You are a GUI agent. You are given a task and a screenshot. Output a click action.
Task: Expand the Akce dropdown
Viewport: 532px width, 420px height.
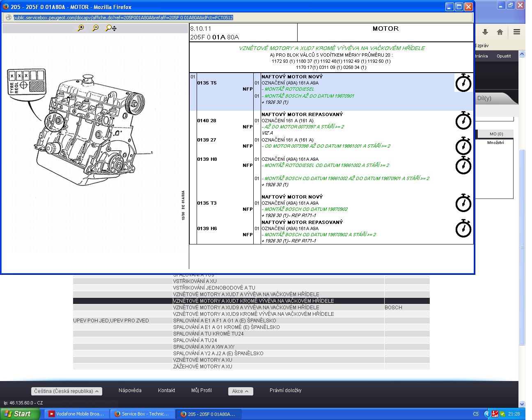pos(240,391)
